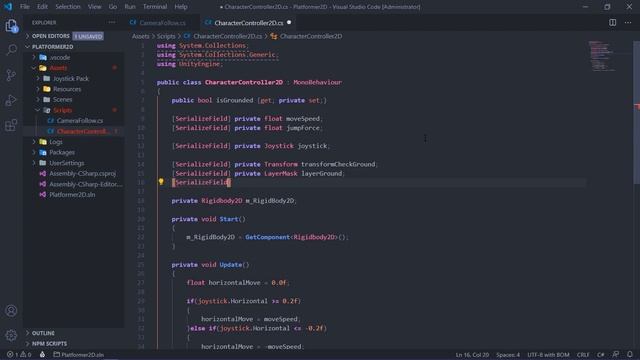Open the notifications bell in status bar
The height and width of the screenshot is (360, 640).
(x=630, y=355)
